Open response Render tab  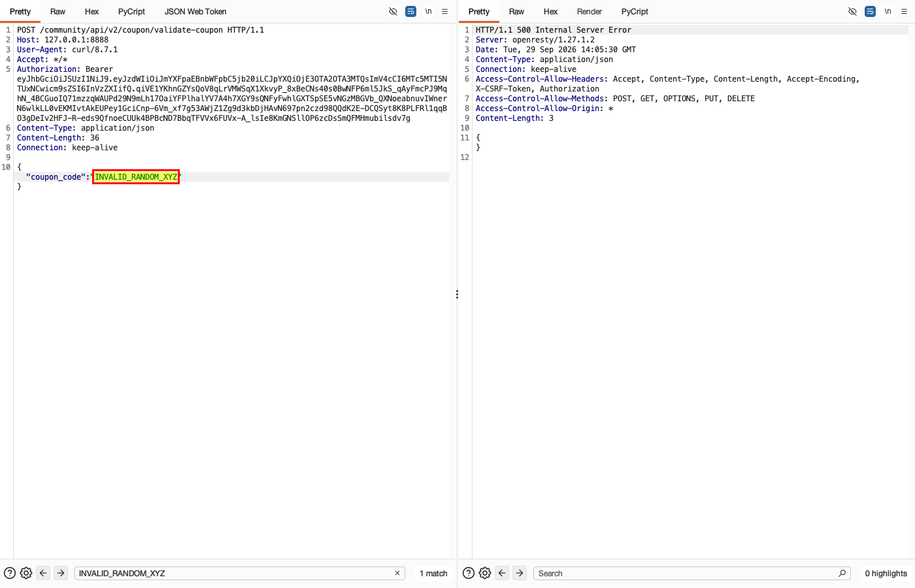point(590,12)
